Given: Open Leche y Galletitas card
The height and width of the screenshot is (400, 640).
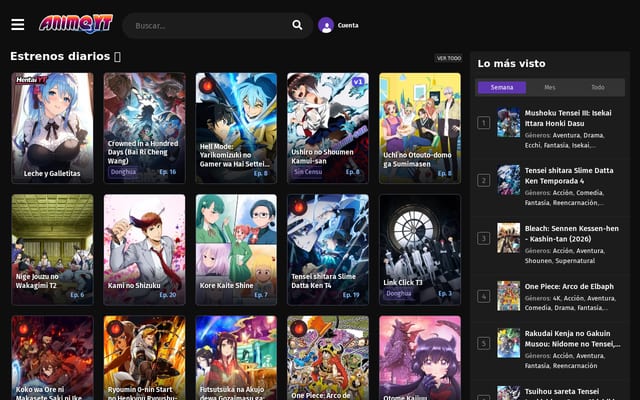Looking at the screenshot, I should pos(53,128).
